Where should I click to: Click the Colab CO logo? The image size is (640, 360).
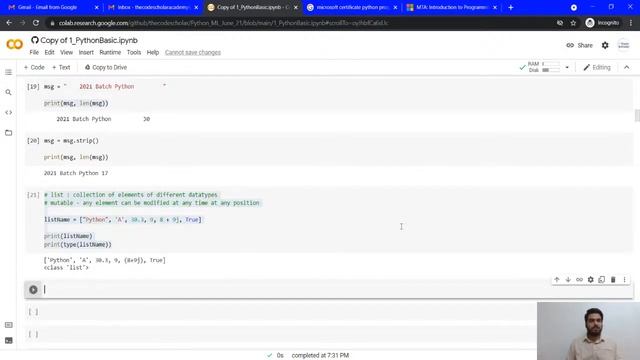tap(15, 44)
